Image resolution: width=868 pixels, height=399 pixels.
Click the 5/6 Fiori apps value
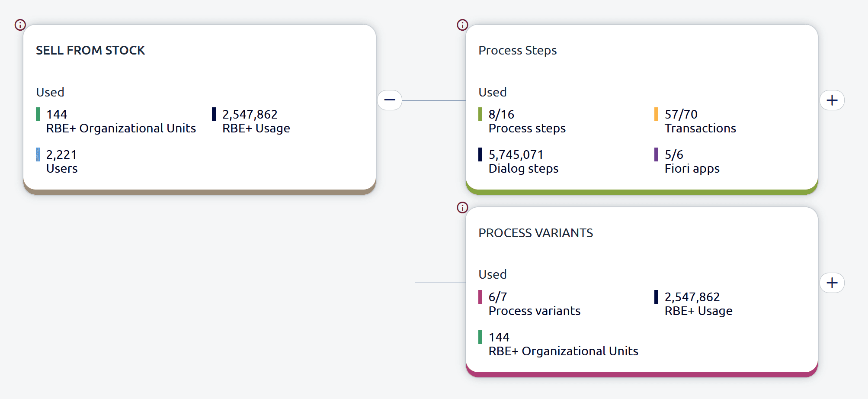click(x=674, y=154)
